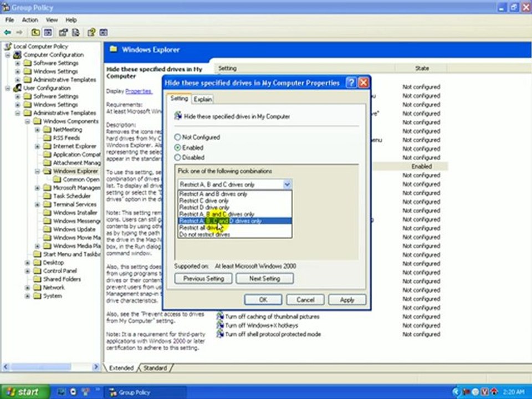Choose Restrict A and B drives only
532x399 pixels.
(234, 194)
